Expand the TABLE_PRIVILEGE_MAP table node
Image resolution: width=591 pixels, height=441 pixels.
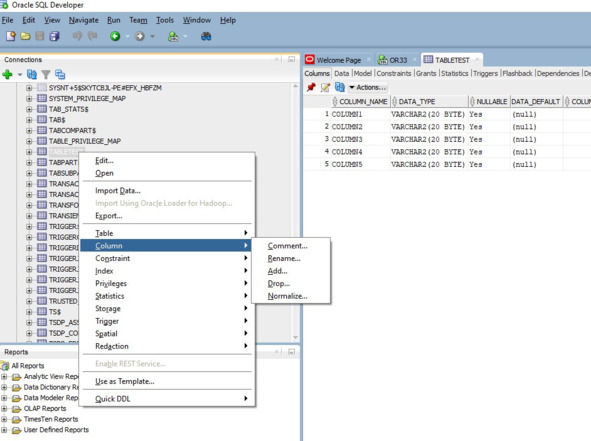pyautogui.click(x=29, y=141)
